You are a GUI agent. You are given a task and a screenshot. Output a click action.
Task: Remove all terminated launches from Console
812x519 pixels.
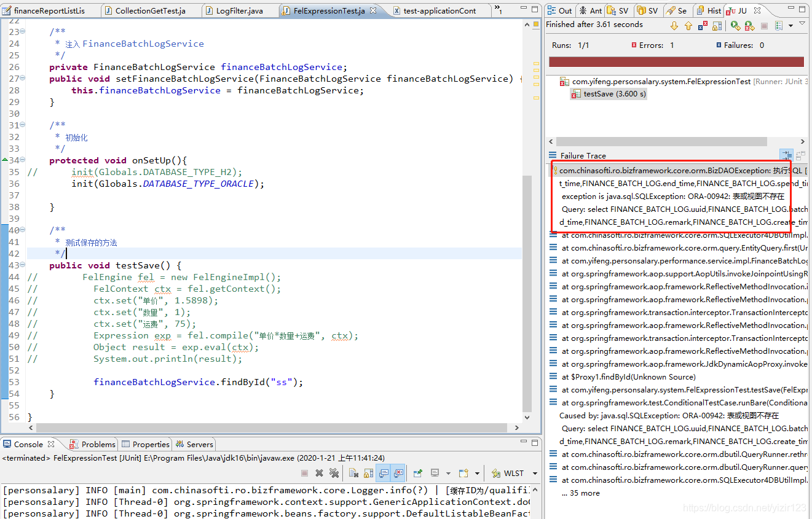tap(335, 472)
